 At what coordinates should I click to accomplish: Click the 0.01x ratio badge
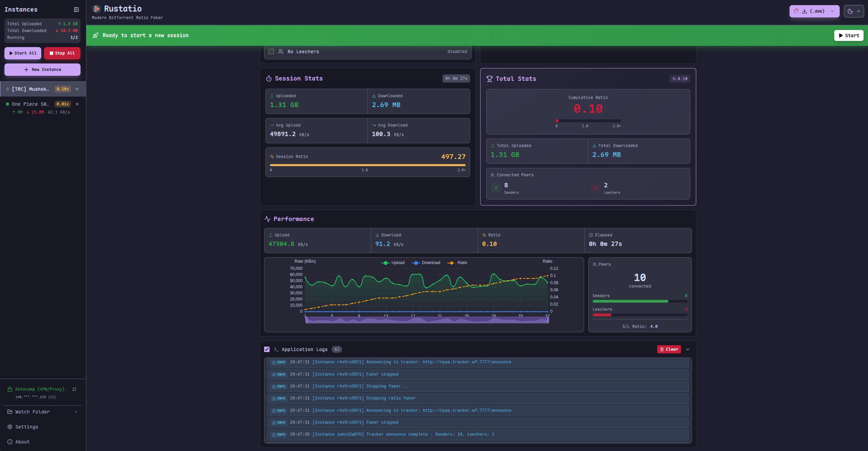[x=63, y=104]
